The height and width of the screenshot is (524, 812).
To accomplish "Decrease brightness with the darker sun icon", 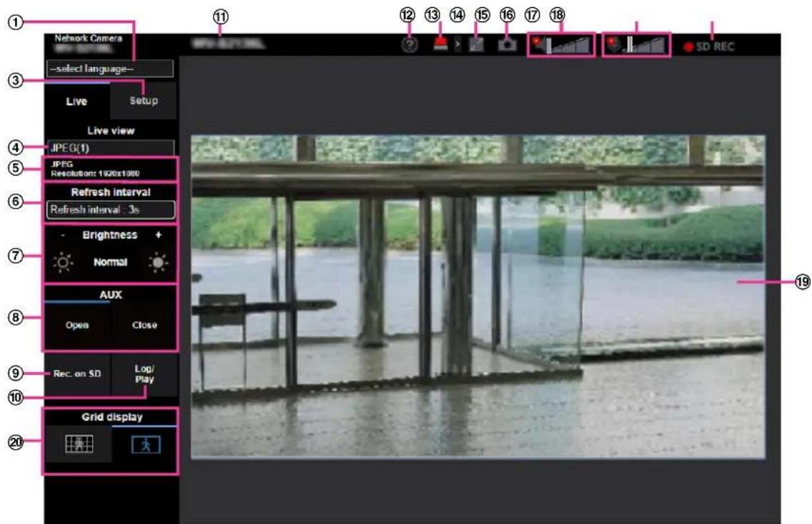I will pyautogui.click(x=63, y=262).
